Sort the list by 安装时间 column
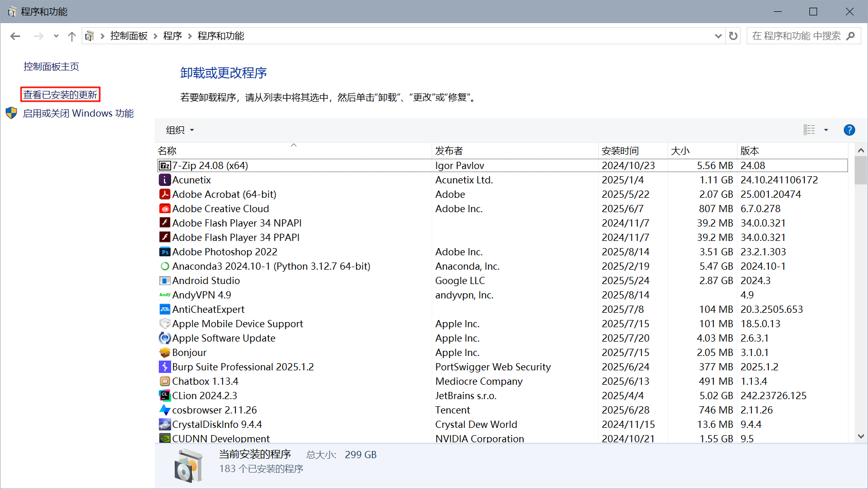This screenshot has width=868, height=489. coord(620,151)
